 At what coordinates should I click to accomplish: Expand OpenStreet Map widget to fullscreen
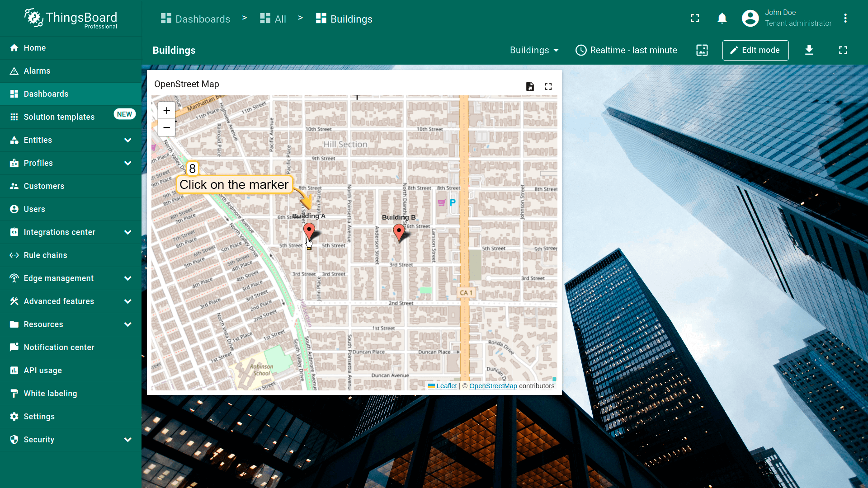click(548, 86)
